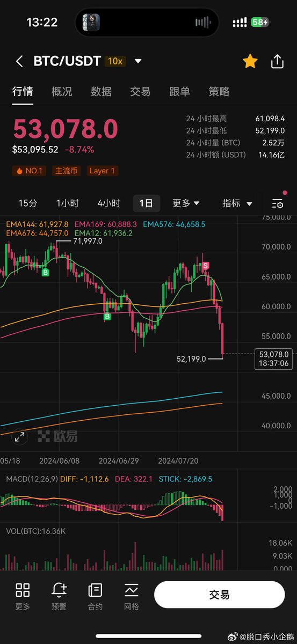Open chart settings icon beside 指标
Screen dimensions: 297x644
pos(278,203)
